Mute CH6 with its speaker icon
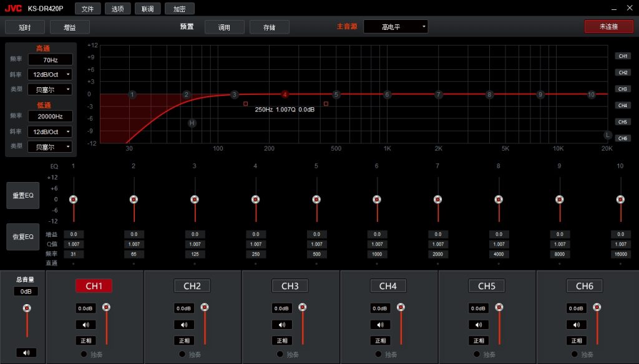Viewport: 639px width, 364px height. [x=576, y=325]
